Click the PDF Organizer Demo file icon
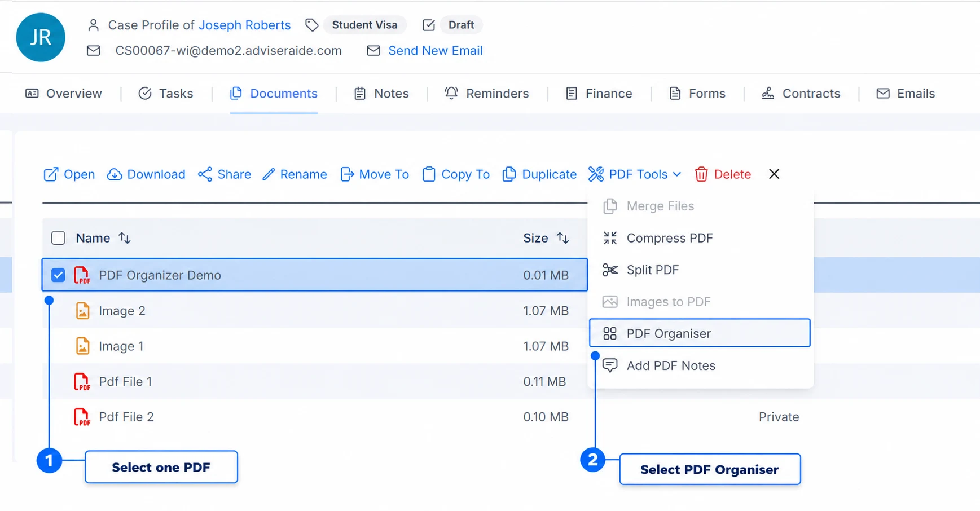Viewport: 980px width, 511px height. click(82, 275)
